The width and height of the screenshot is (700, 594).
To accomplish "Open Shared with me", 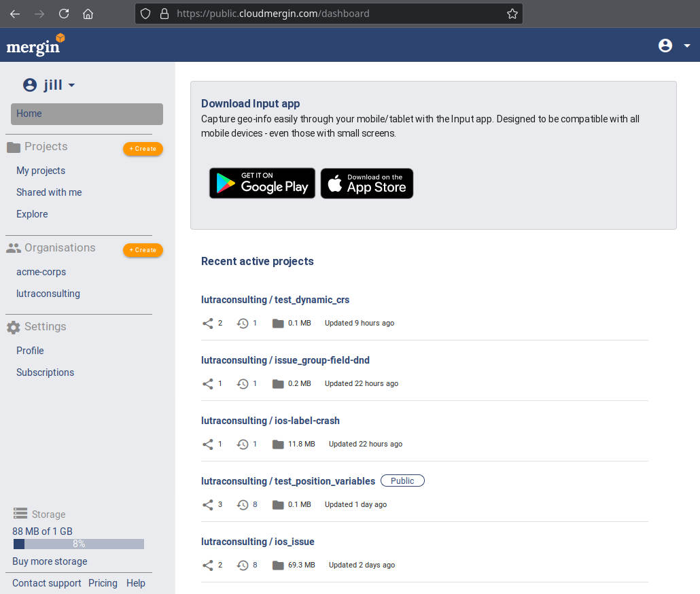I will click(x=49, y=192).
